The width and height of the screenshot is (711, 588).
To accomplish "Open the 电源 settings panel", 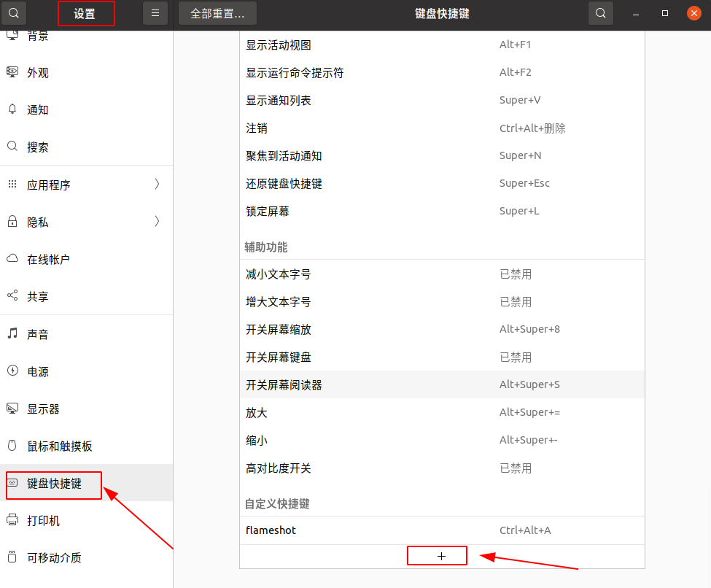I will click(x=86, y=371).
